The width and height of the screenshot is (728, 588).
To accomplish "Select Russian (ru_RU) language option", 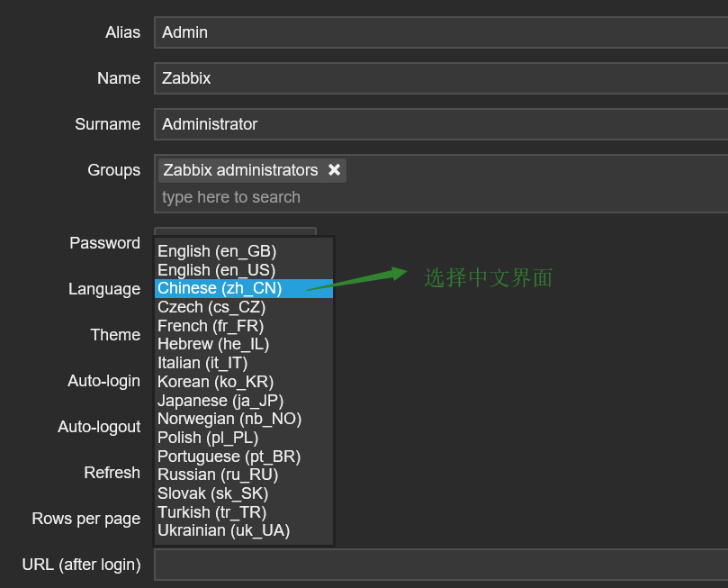I will [x=244, y=475].
